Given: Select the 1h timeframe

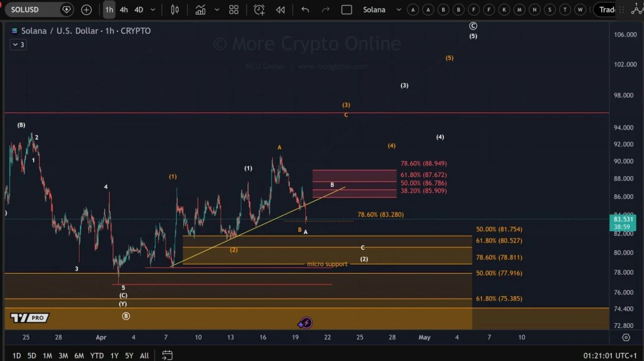Looking at the screenshot, I should (x=109, y=10).
